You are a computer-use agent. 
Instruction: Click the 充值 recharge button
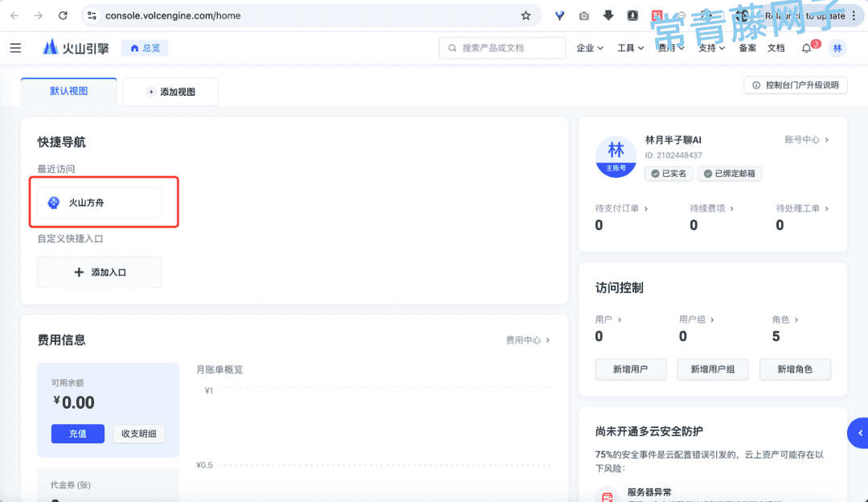click(x=77, y=434)
